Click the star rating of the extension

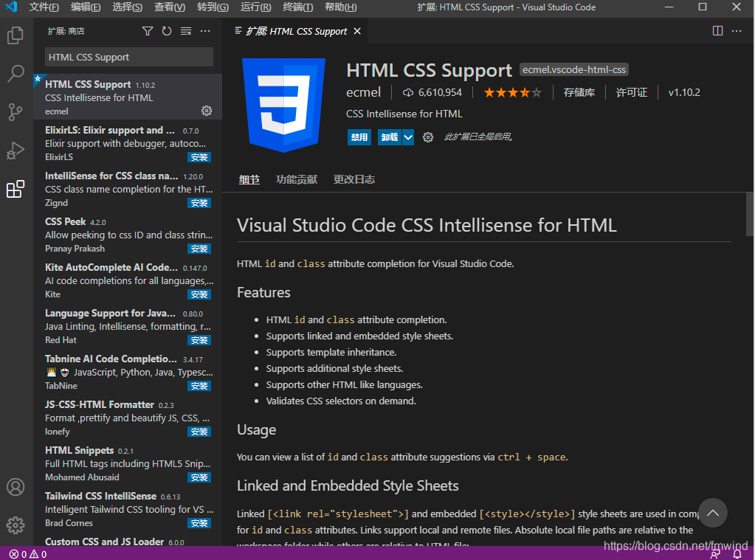pyautogui.click(x=512, y=92)
